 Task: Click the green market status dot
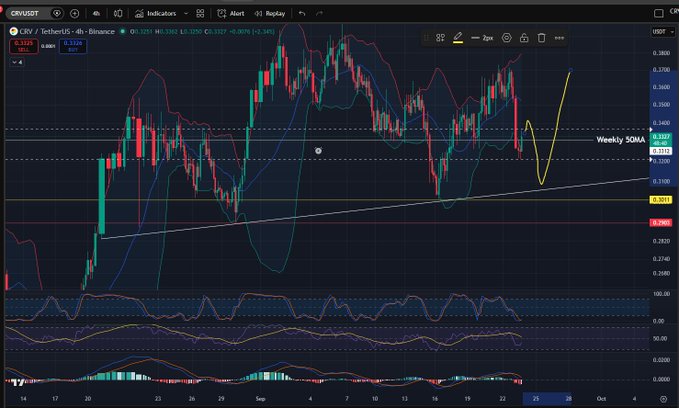[x=123, y=31]
